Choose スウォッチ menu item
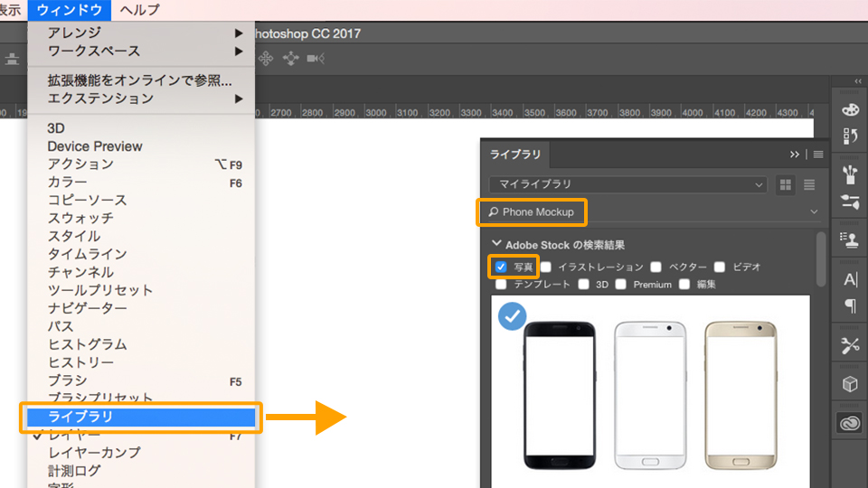 pos(141,218)
